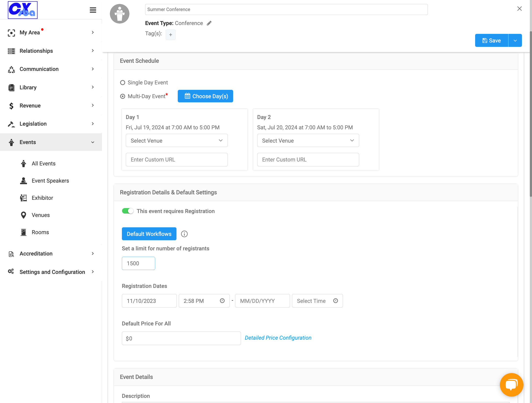The width and height of the screenshot is (532, 403).
Task: Expand My Area chevron
Action: pos(93,32)
